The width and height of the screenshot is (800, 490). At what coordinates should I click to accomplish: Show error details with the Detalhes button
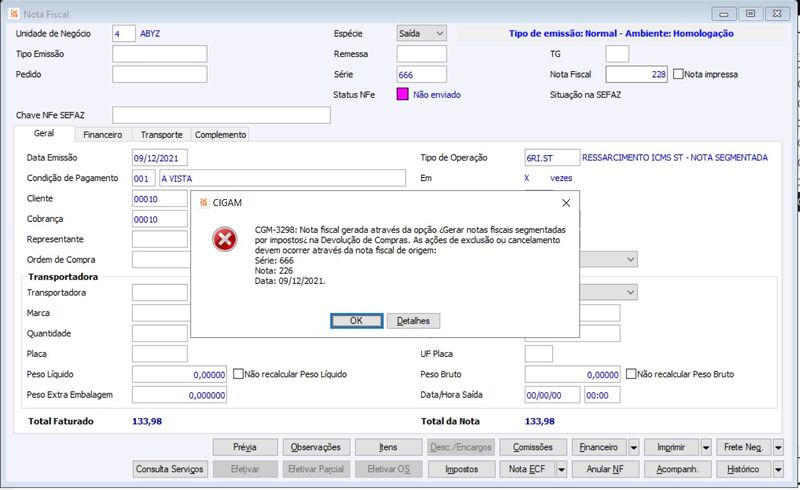(x=413, y=321)
